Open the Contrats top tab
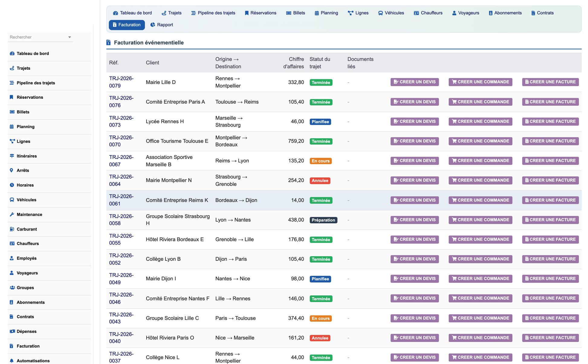The width and height of the screenshot is (588, 364). point(542,13)
